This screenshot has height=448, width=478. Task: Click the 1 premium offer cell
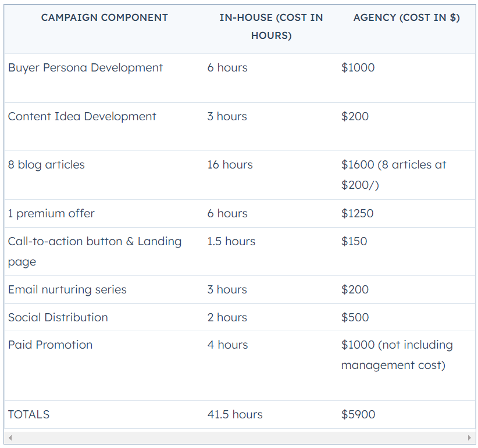[x=51, y=213]
